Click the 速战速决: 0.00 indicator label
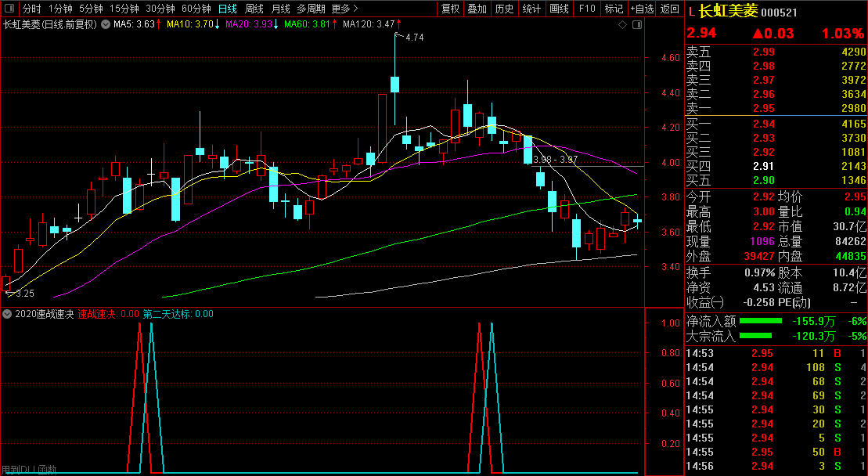The height and width of the screenshot is (476, 868). pos(109,314)
